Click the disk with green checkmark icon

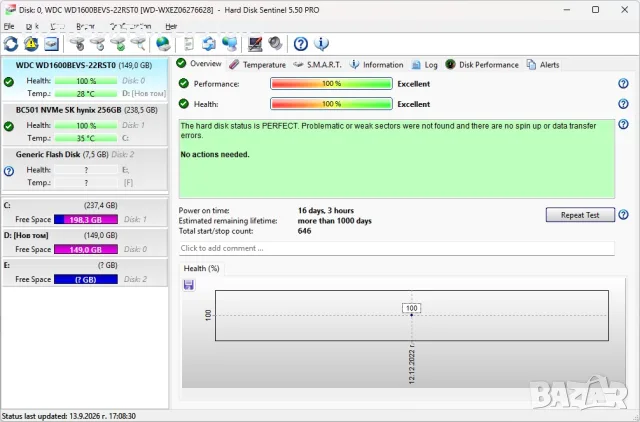(x=118, y=44)
